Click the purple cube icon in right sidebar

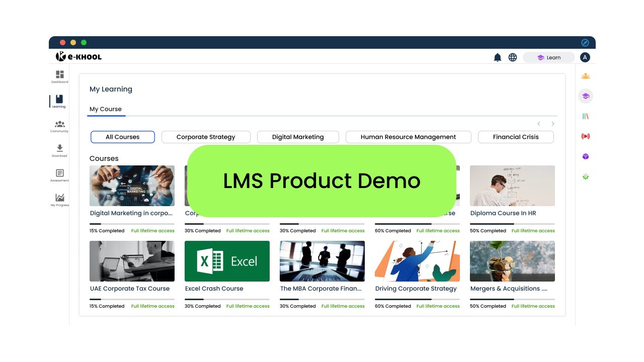pos(585,156)
